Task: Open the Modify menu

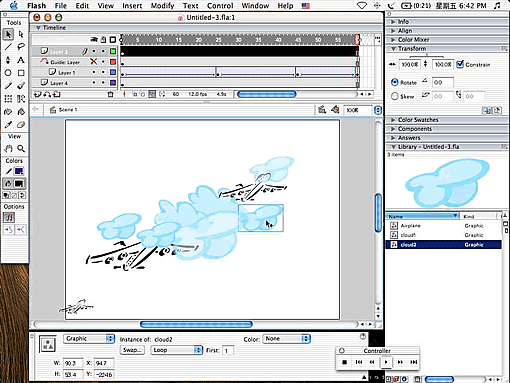Action: click(x=162, y=6)
